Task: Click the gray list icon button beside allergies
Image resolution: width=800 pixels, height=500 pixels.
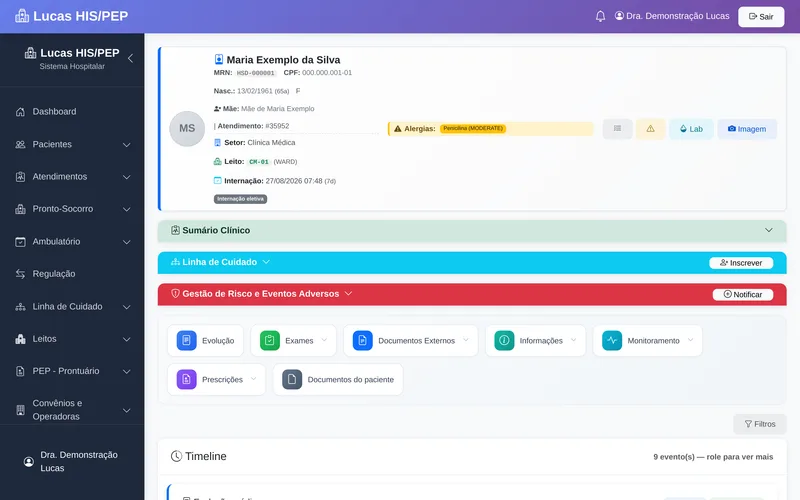Action: coord(617,129)
